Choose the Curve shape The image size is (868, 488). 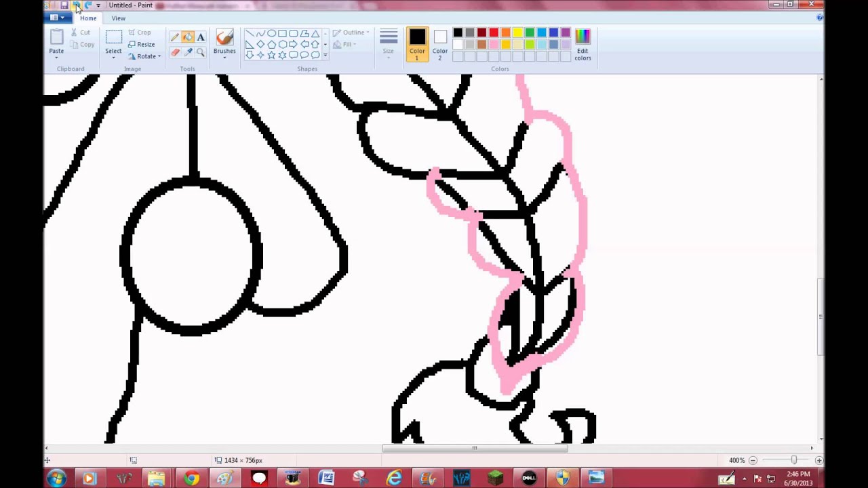point(260,33)
